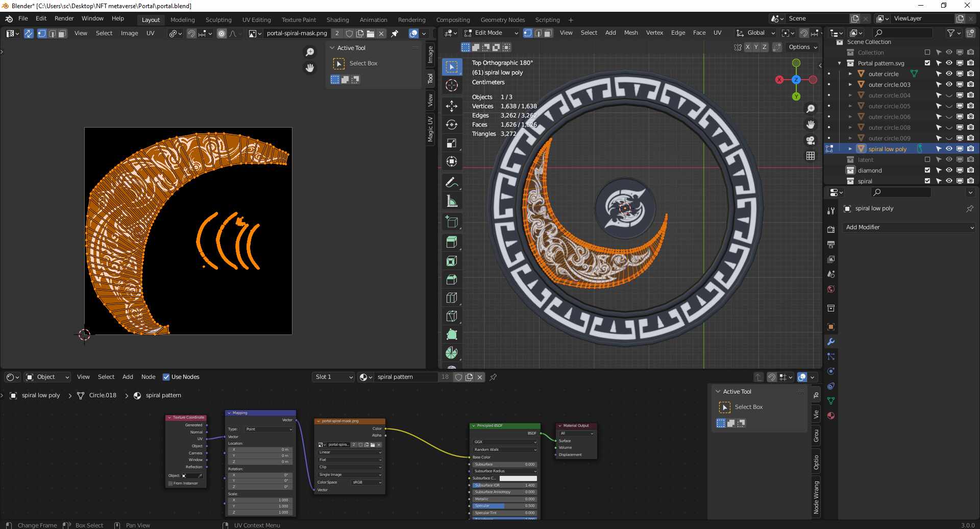Adjust the Specular slider in Principled BSDF
Viewport: 980px width, 529px height.
coord(504,506)
